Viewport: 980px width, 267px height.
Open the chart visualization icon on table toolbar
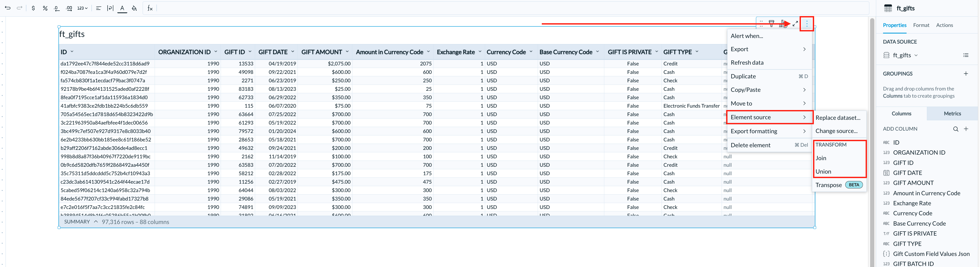(783, 23)
